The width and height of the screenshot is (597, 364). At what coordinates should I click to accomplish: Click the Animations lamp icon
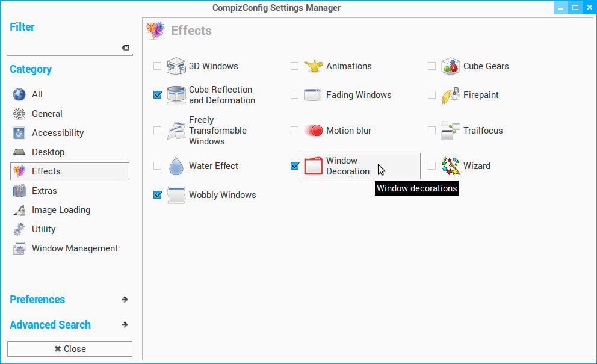[313, 66]
